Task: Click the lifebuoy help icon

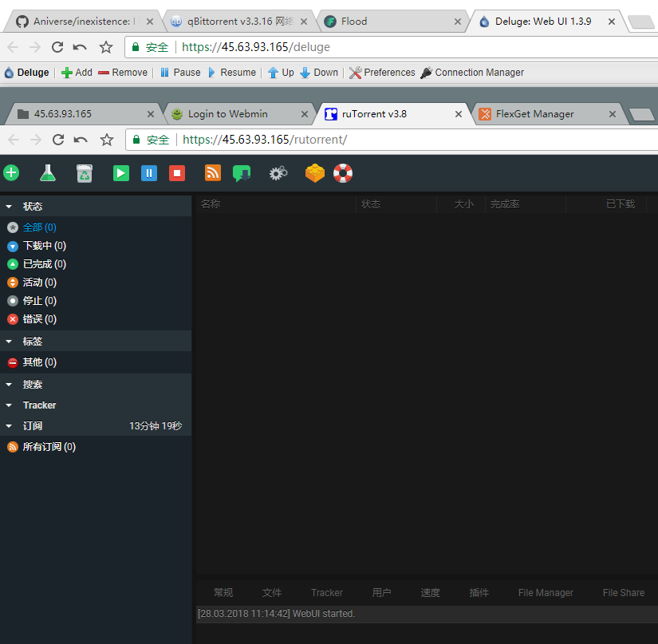Action: pos(343,173)
